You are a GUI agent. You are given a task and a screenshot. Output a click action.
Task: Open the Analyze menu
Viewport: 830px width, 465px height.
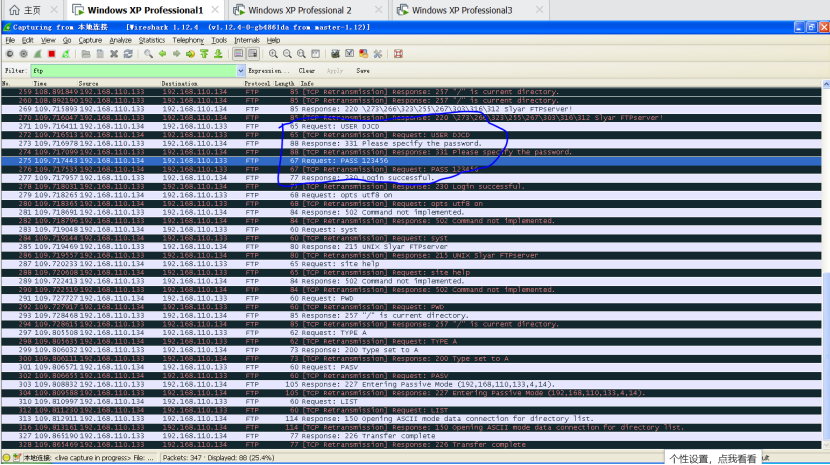pos(120,40)
